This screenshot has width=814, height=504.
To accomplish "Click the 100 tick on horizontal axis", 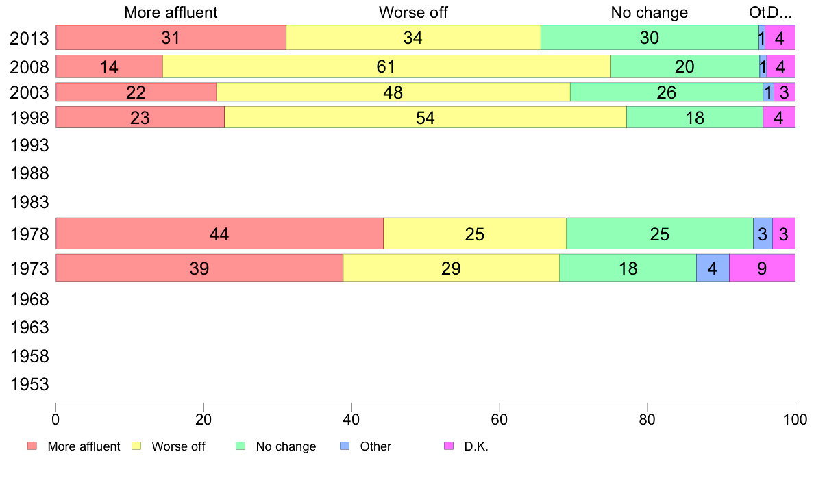I will click(x=795, y=419).
